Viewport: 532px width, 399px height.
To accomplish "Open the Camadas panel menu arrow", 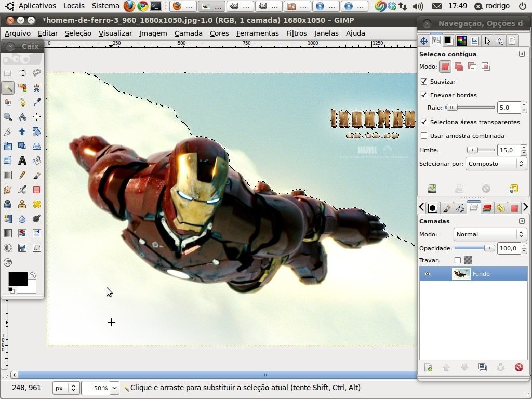I will (522, 221).
